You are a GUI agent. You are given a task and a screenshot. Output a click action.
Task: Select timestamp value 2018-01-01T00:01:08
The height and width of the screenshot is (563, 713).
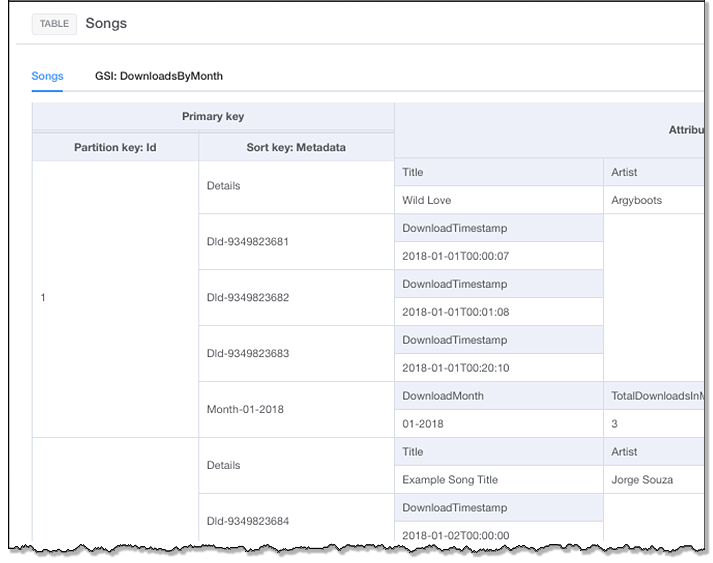(455, 312)
